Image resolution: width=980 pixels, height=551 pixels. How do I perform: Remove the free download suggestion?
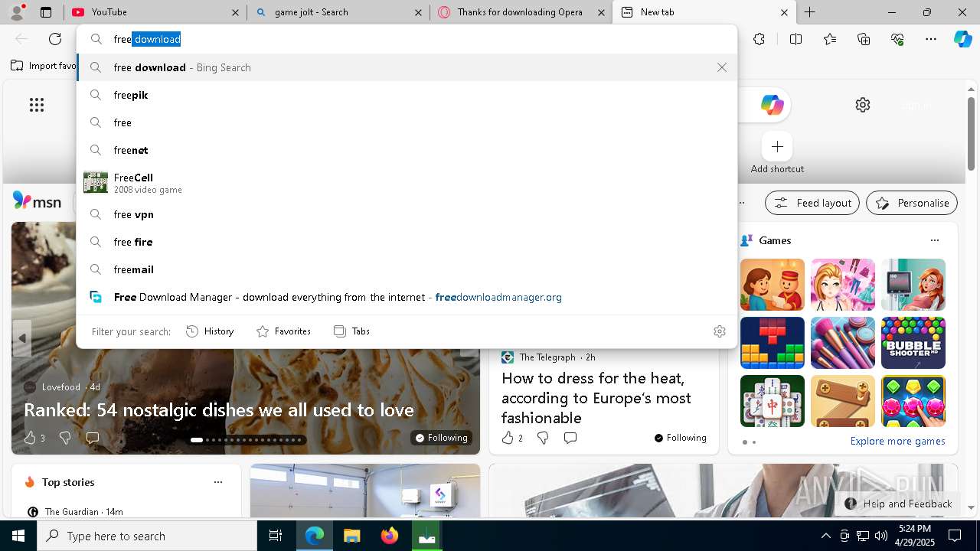tap(722, 67)
